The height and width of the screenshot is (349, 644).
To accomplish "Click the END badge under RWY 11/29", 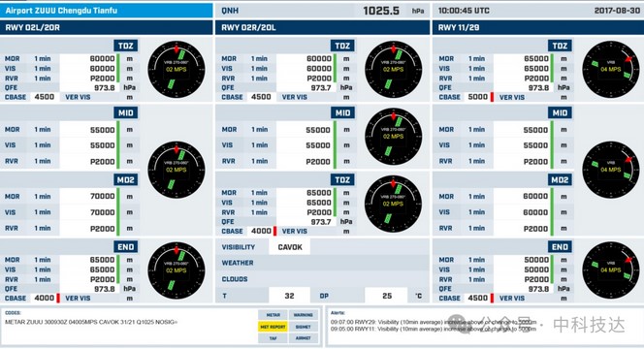I will click(x=560, y=247).
